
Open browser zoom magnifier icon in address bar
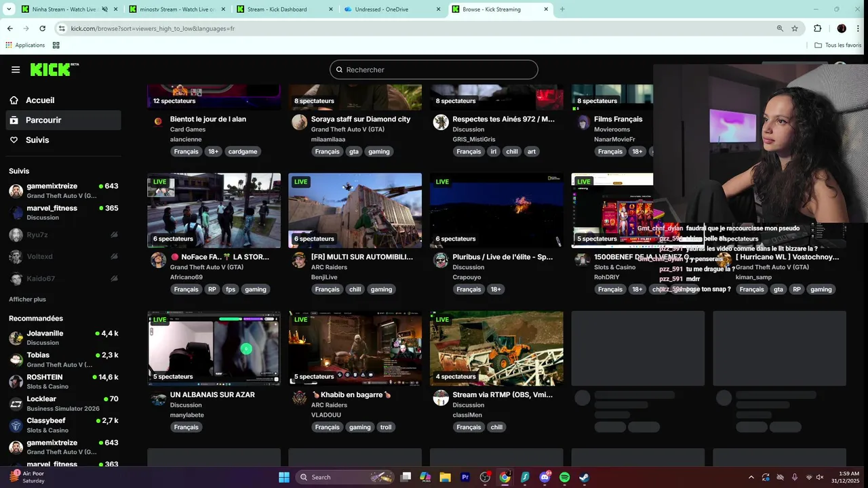point(780,28)
